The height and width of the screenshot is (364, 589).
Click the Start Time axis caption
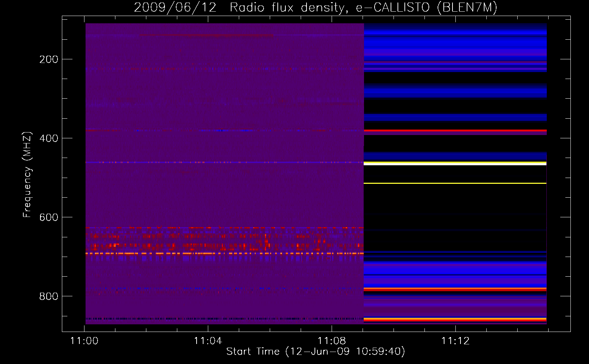[x=316, y=352]
